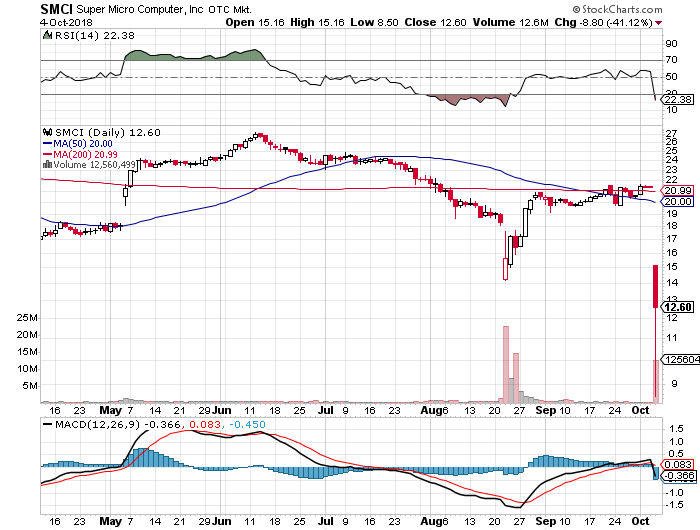This screenshot has width=700, height=530.
Task: Click the black line marker before MACD(12,26,9)
Action: 47,424
